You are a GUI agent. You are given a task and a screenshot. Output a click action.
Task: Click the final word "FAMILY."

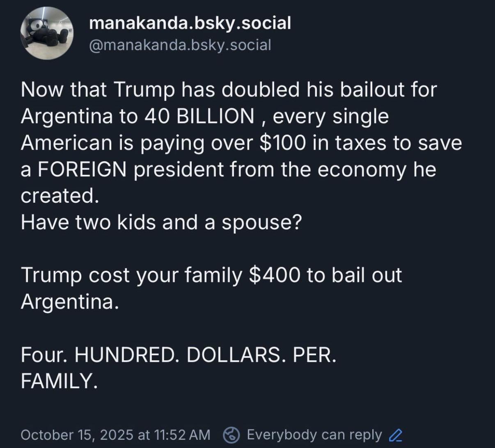click(x=59, y=381)
